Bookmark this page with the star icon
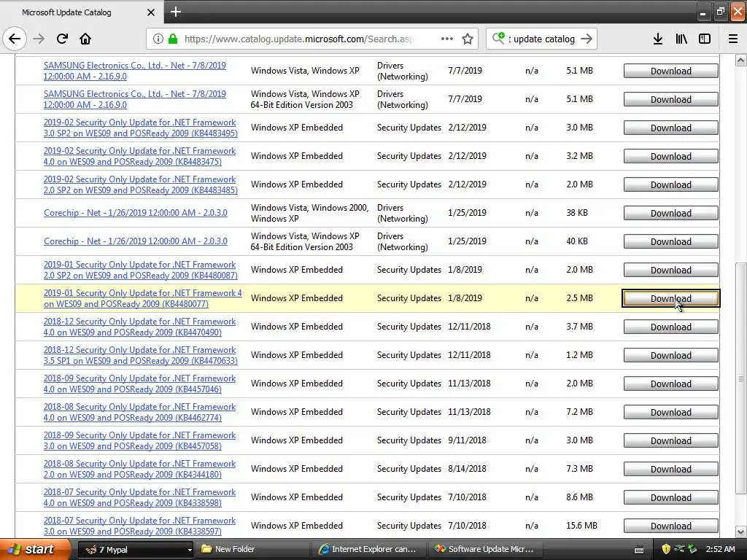This screenshot has width=747, height=560. tap(468, 39)
